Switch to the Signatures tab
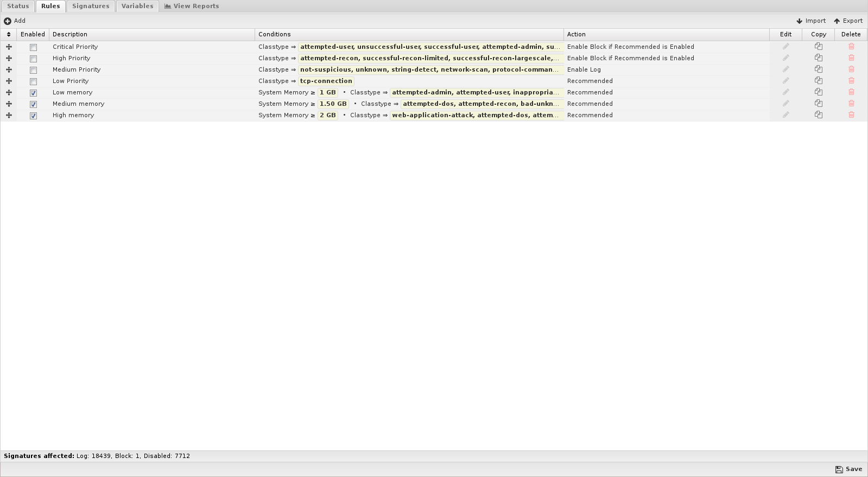Viewport: 868px width, 477px height. point(91,6)
